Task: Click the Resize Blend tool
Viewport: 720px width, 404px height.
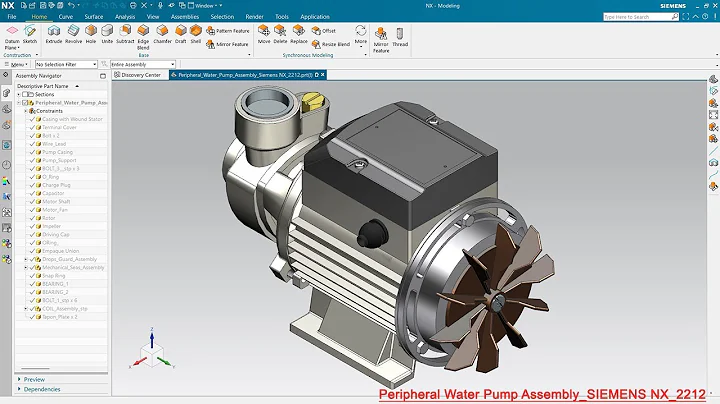Action: [x=331, y=44]
